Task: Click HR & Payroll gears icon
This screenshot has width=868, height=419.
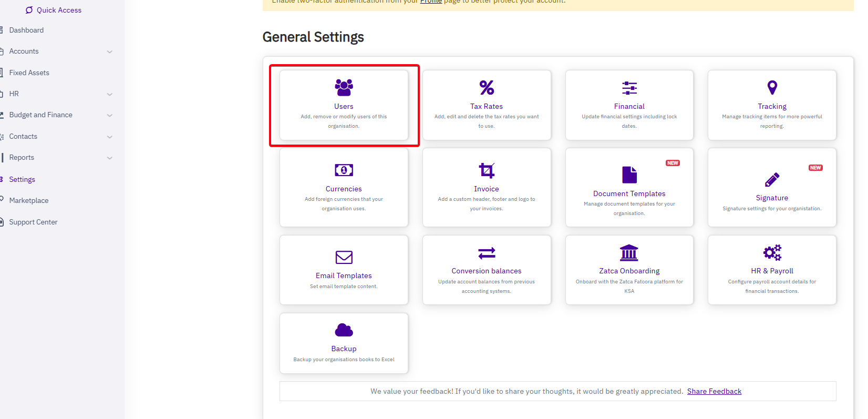Action: coord(772,253)
